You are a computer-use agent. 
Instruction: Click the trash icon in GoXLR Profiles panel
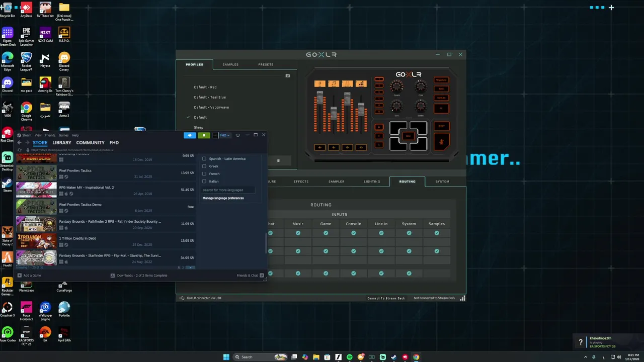click(x=278, y=161)
